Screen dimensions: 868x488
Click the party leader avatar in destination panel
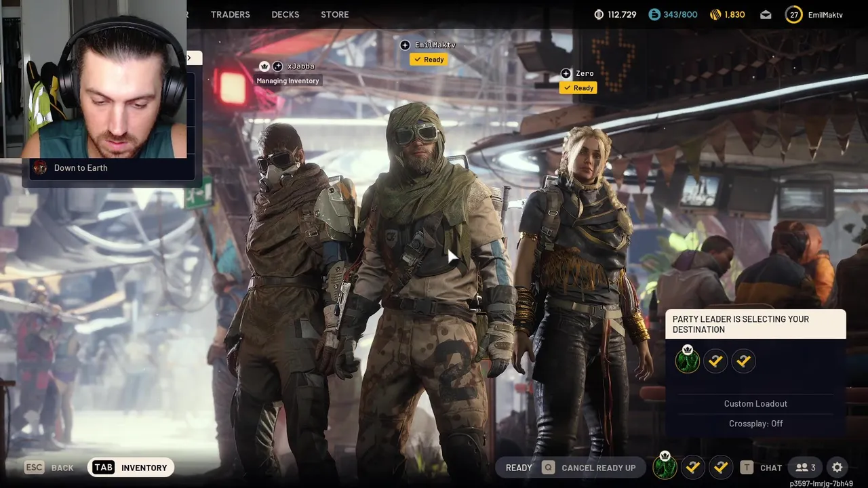pyautogui.click(x=687, y=360)
